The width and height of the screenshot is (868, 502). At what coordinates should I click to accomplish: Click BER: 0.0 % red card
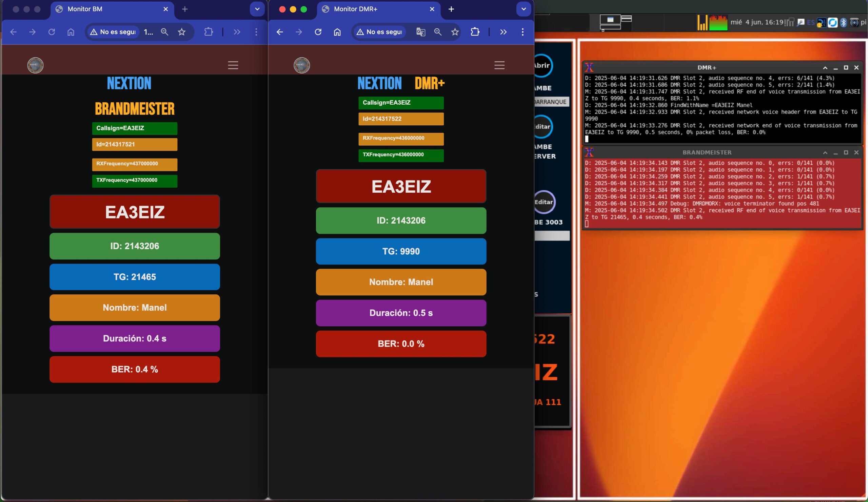click(x=401, y=344)
